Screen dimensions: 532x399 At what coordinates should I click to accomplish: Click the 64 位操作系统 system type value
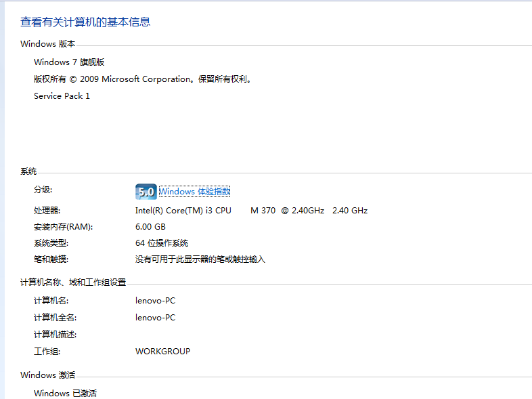tap(162, 243)
